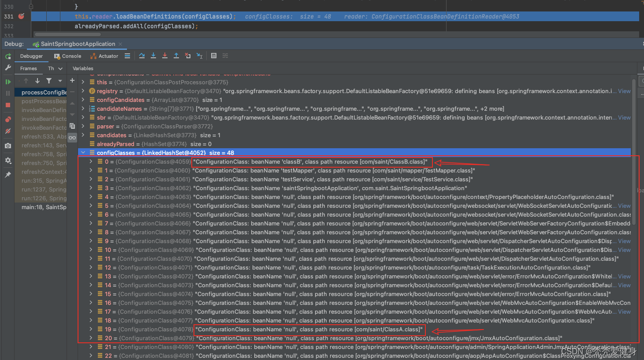Expand item 19 ClassA ConfigurationClass entry
Screen dimensions: 644x360
click(91, 329)
